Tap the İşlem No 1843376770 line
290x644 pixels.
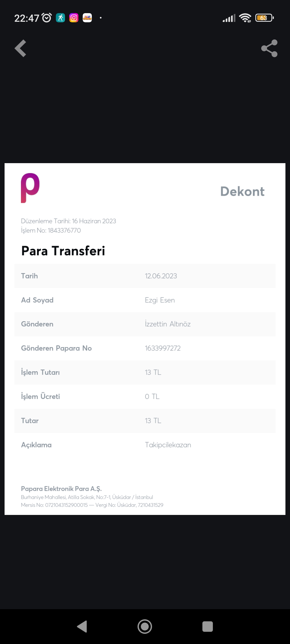click(x=51, y=230)
